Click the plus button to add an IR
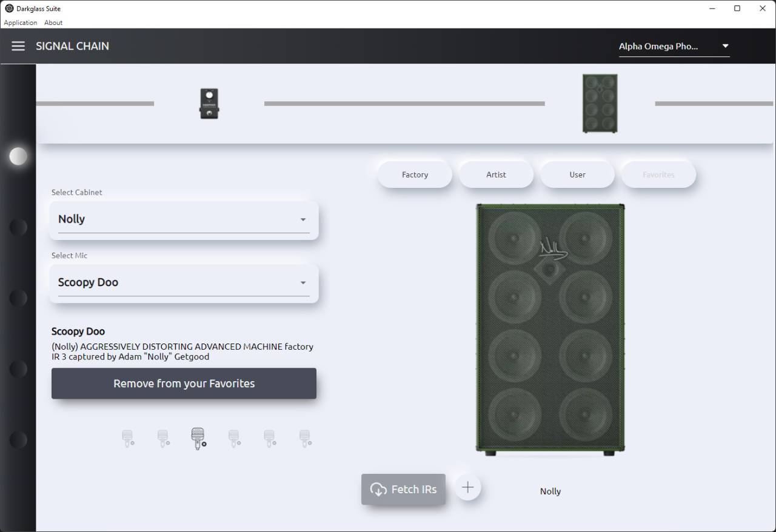This screenshot has height=532, width=776. point(468,487)
